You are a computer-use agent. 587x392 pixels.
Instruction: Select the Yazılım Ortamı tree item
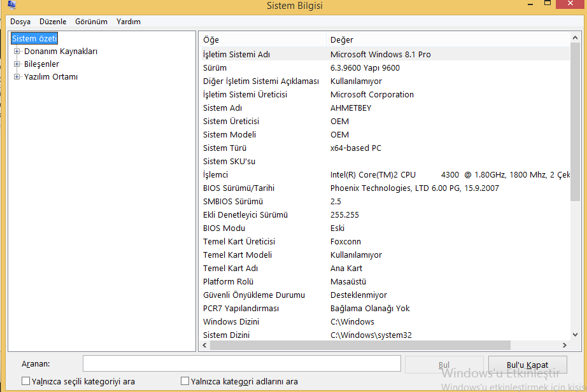(x=51, y=76)
